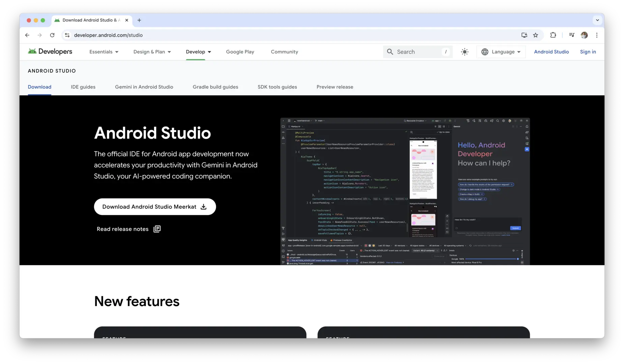Viewport: 624px width, 364px height.
Task: Open the Language dropdown
Action: (501, 52)
